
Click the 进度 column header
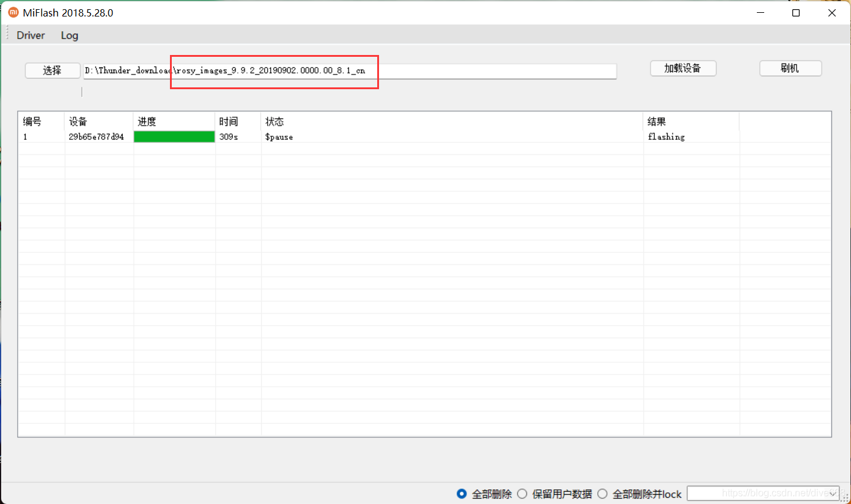pos(174,122)
